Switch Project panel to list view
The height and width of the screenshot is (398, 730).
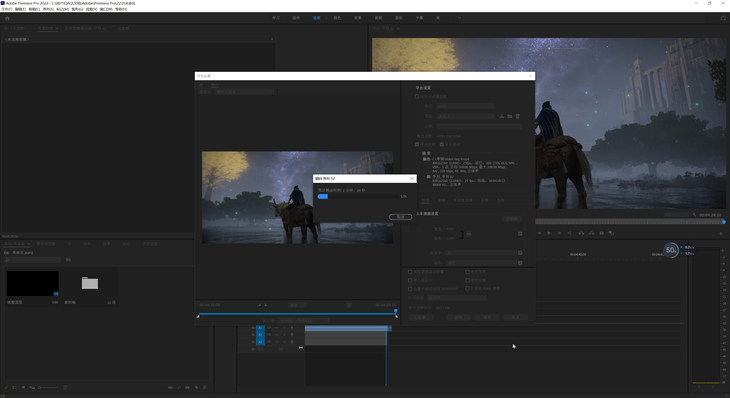[14, 387]
